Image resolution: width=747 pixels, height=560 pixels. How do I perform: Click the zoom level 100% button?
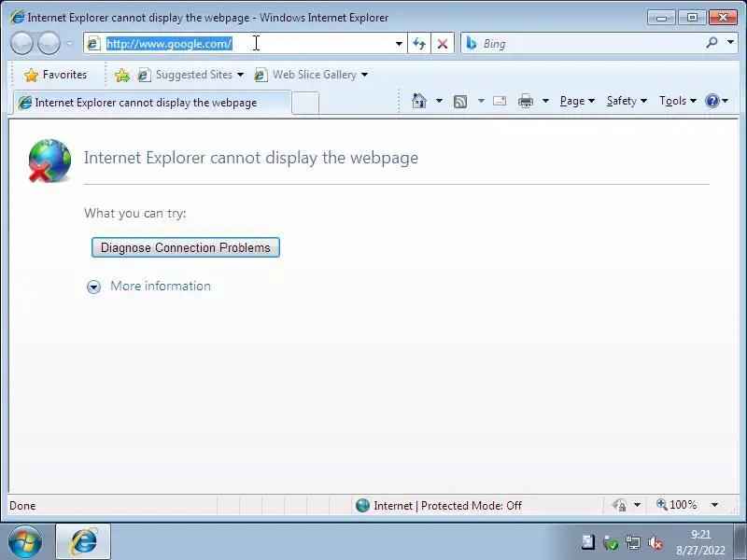(x=677, y=505)
